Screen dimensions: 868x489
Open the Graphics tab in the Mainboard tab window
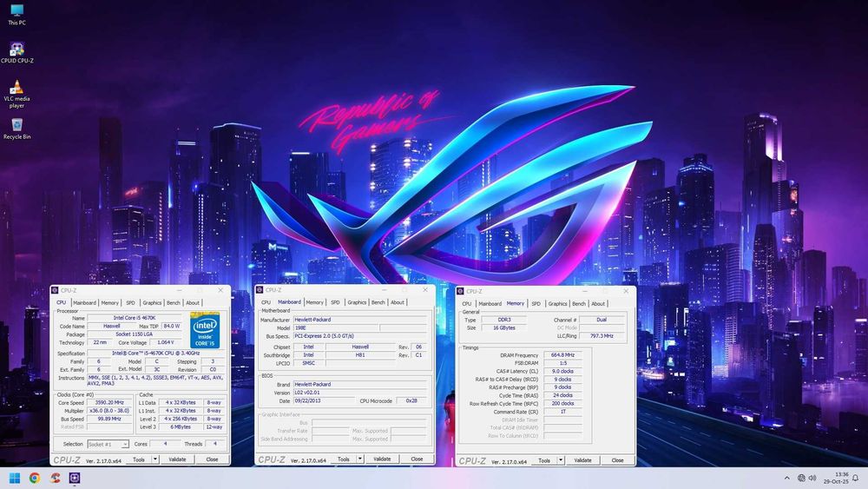point(357,302)
